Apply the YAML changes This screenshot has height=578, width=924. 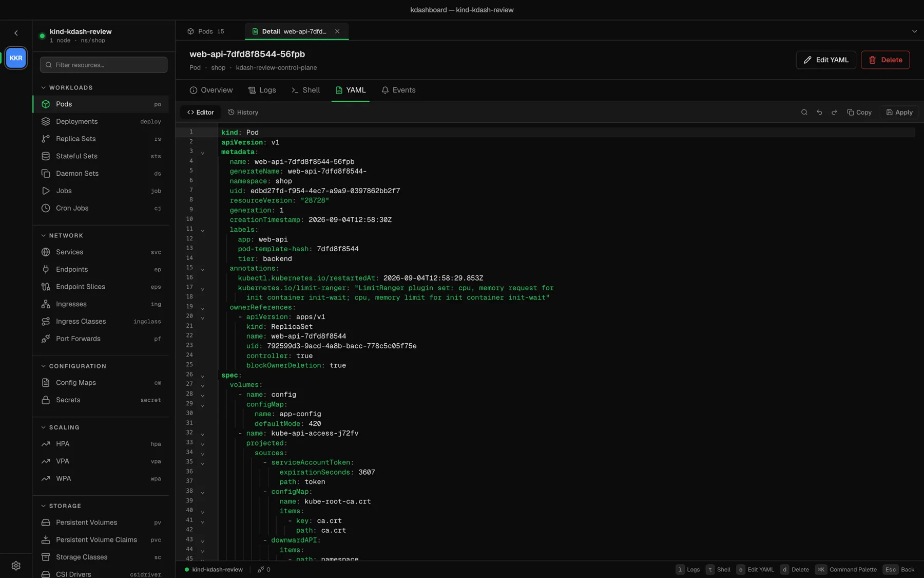[x=899, y=112]
